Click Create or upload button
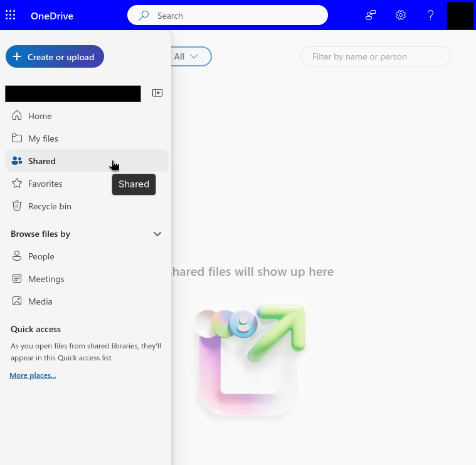 coord(55,57)
